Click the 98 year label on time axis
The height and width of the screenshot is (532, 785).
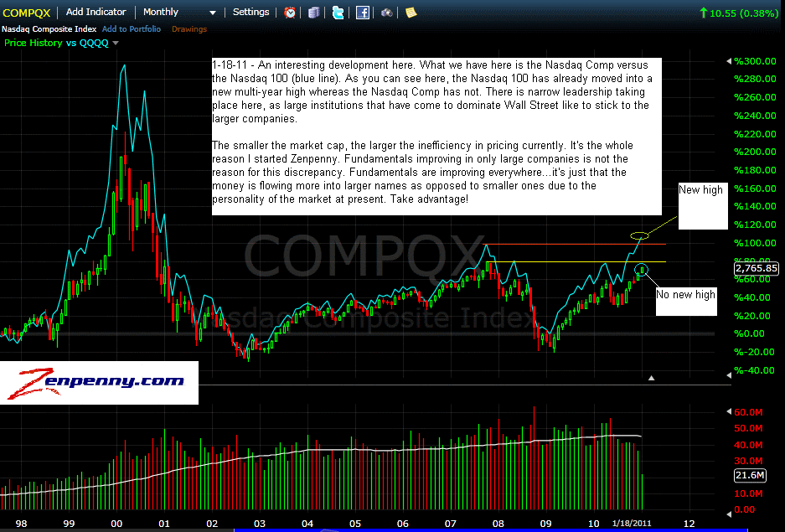coord(21,524)
